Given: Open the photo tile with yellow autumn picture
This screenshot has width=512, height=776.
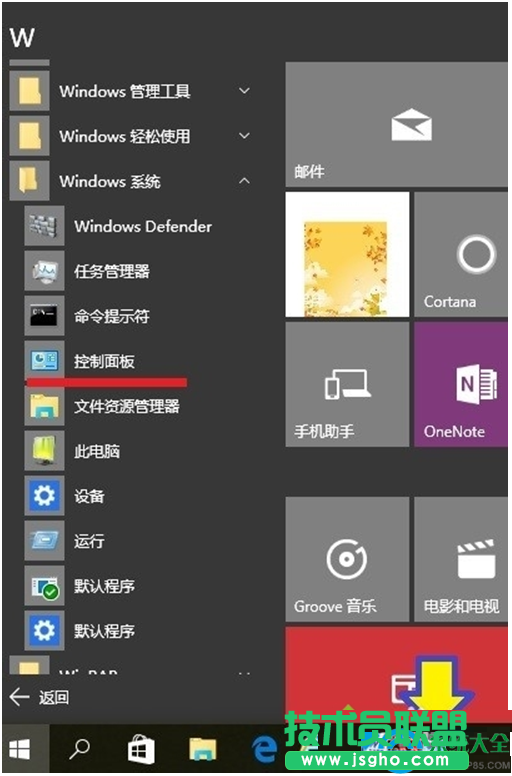Looking at the screenshot, I should [347, 254].
